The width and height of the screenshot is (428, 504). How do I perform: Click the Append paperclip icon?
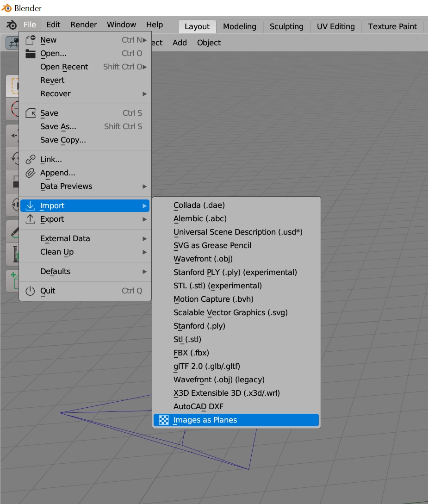click(x=30, y=173)
